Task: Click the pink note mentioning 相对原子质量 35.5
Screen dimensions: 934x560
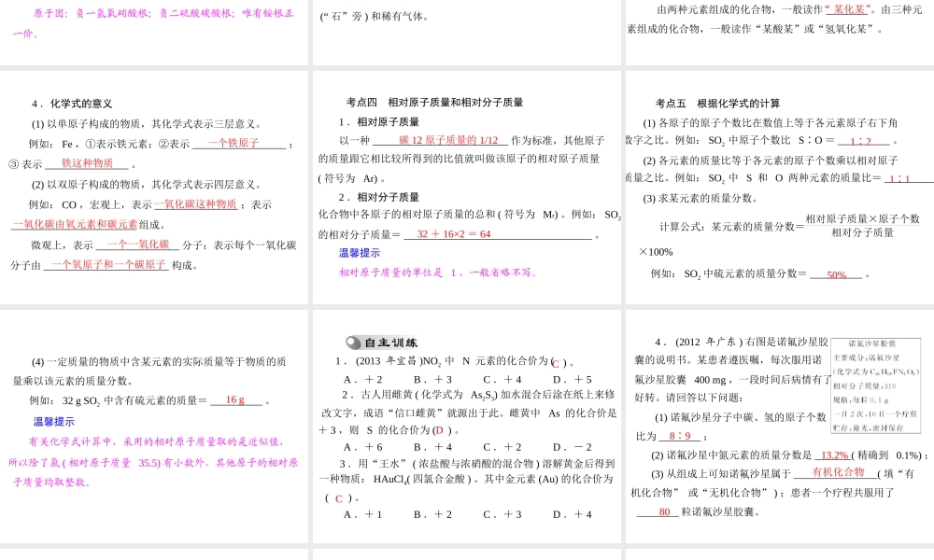Action: [x=153, y=462]
